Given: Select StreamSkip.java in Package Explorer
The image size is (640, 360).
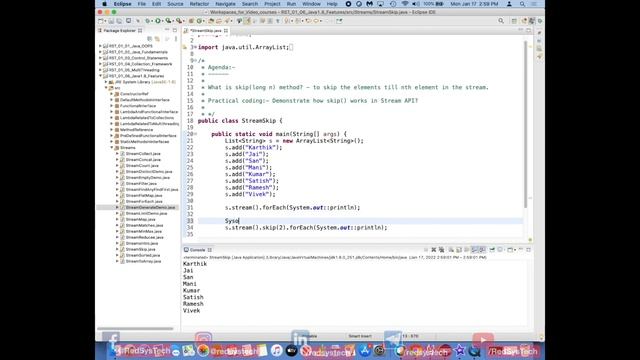Looking at the screenshot, I should click(x=140, y=249).
